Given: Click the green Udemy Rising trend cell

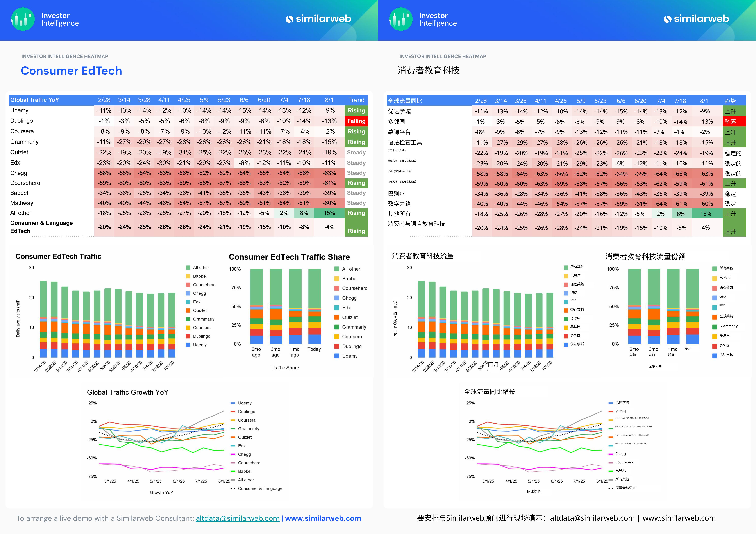Looking at the screenshot, I should (x=356, y=111).
